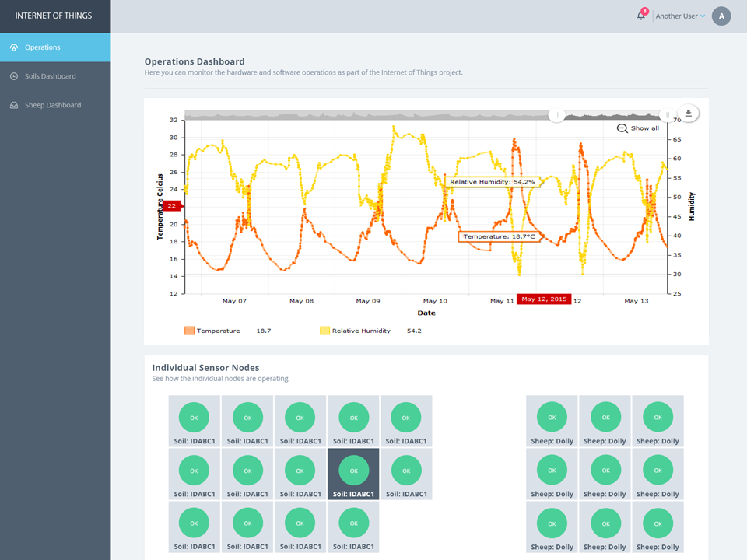Click the left chart range scrollbar handle
Screen dimensions: 747x560
point(556,115)
